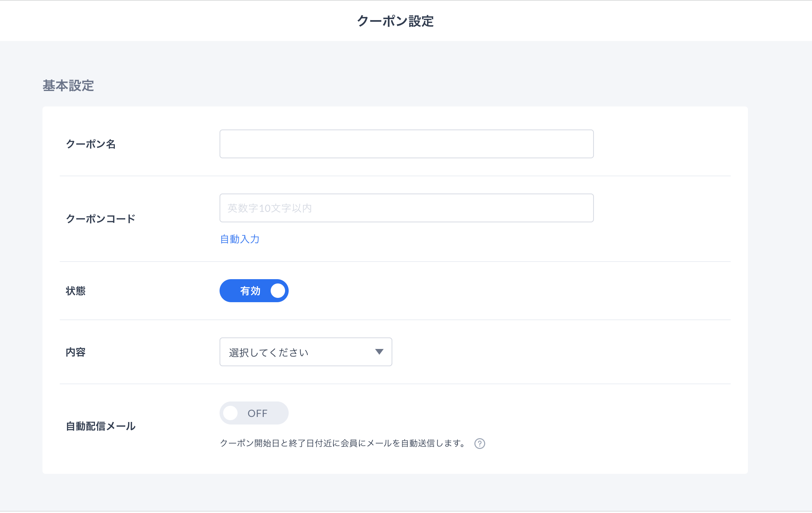This screenshot has height=513, width=812.
Task: Click the white knob on 有効 toggle
Action: 278,291
